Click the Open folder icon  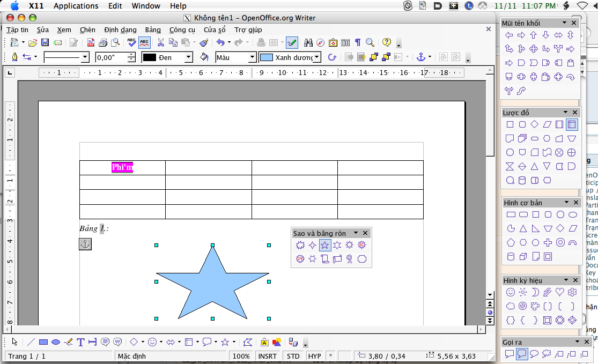pyautogui.click(x=33, y=42)
